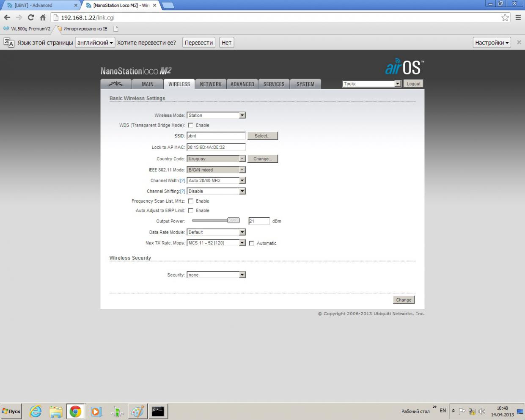Open the WL500g.PremiumV2 bookmark

[x=27, y=29]
